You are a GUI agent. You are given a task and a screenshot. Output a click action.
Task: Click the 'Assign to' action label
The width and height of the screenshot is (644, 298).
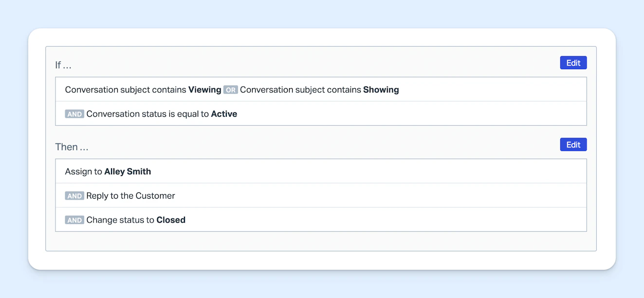[x=83, y=171]
